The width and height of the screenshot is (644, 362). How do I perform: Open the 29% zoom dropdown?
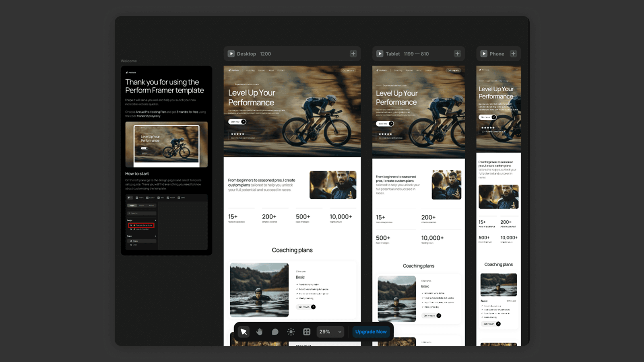[x=330, y=332]
